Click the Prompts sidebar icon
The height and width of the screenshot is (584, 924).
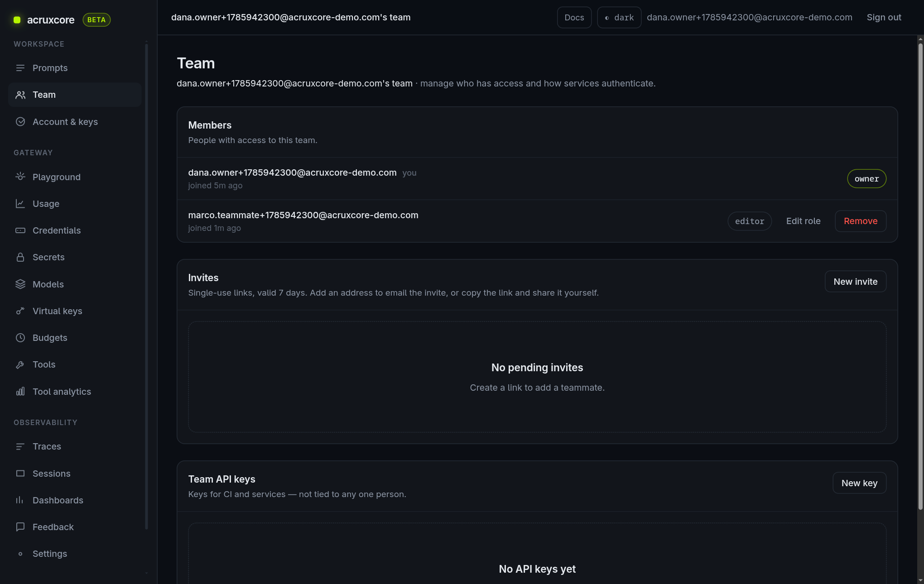coord(20,68)
